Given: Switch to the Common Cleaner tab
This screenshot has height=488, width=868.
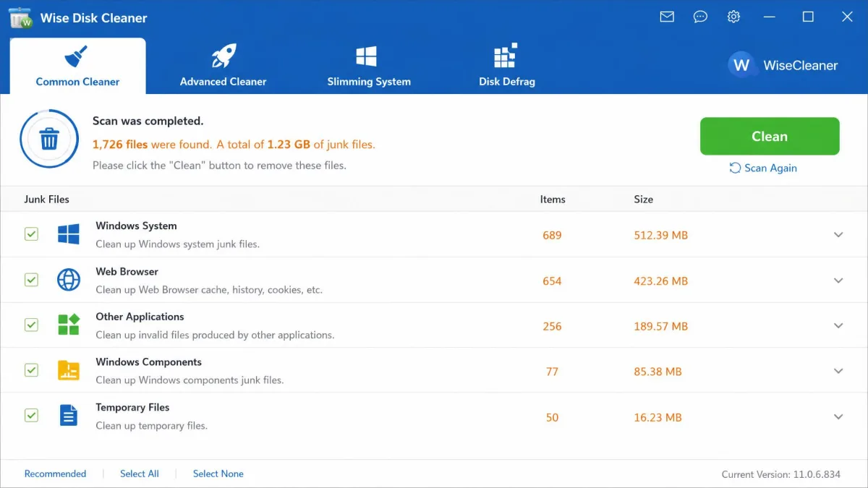Looking at the screenshot, I should tap(77, 66).
